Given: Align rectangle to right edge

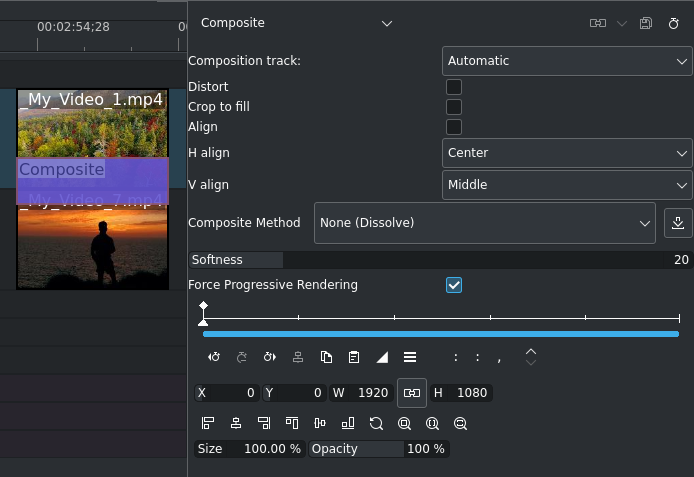Looking at the screenshot, I should point(264,423).
